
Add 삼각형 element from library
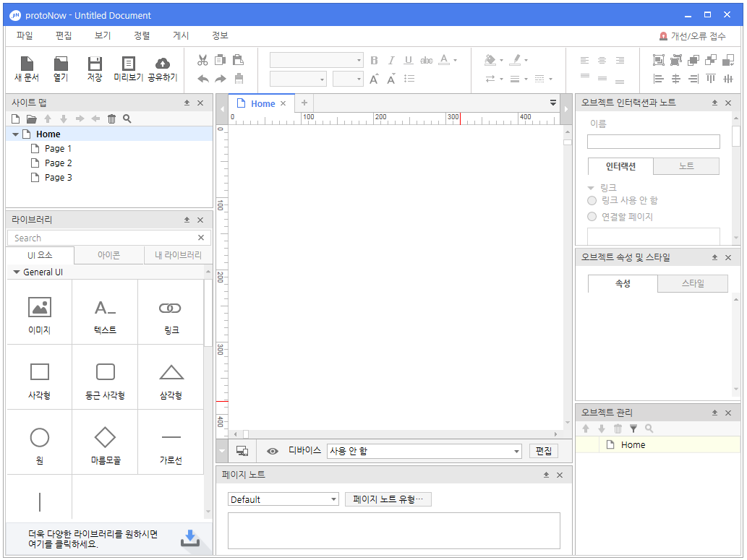[171, 378]
